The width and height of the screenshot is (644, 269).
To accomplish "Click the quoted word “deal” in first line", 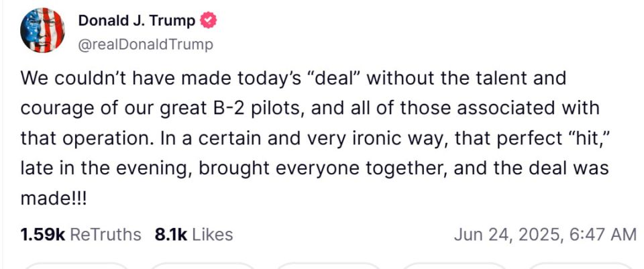I will pyautogui.click(x=338, y=78).
